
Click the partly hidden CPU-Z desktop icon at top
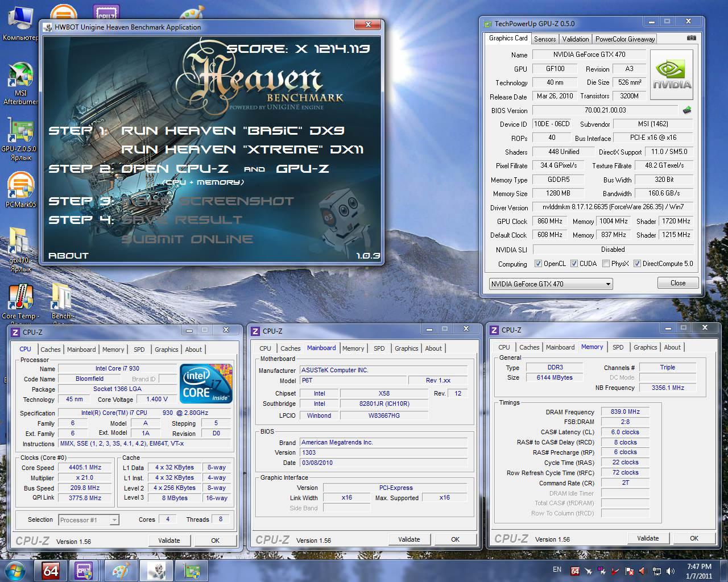tap(106, 10)
